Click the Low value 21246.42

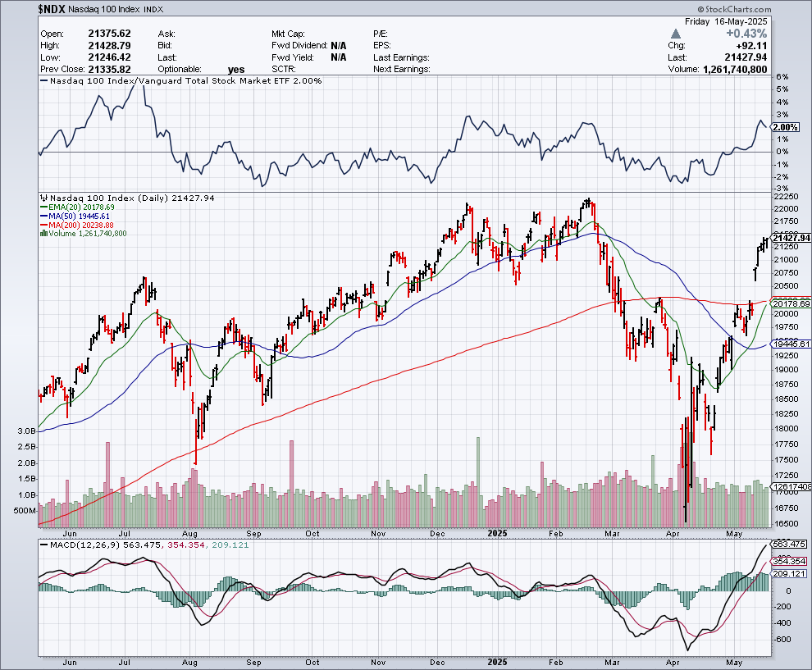[109, 57]
